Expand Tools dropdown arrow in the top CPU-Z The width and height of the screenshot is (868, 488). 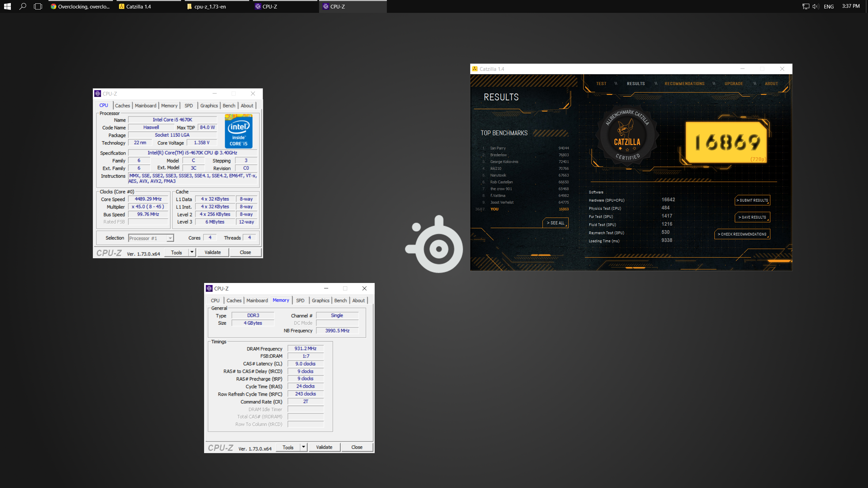click(192, 252)
